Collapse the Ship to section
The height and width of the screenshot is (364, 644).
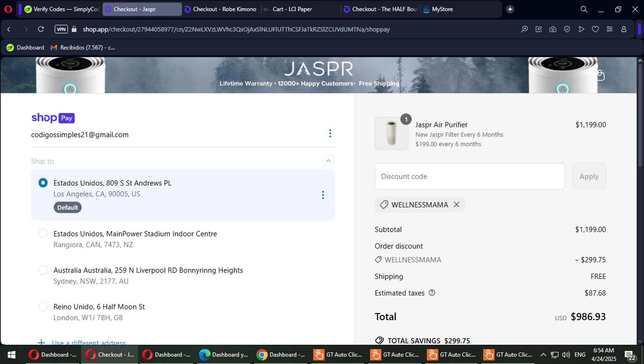click(328, 161)
